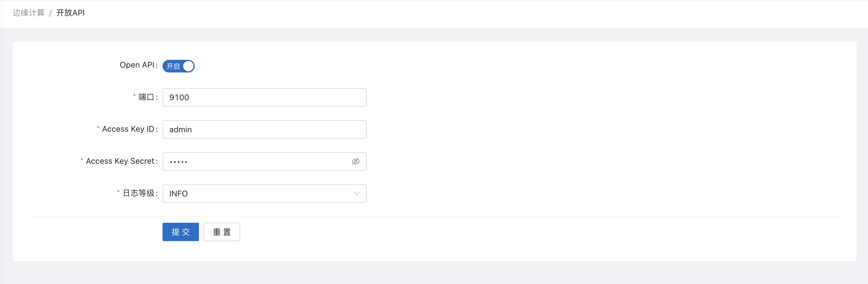Screen dimensions: 868x284
Task: Reveal the Access Key Secret with eye icon
Action: point(355,161)
